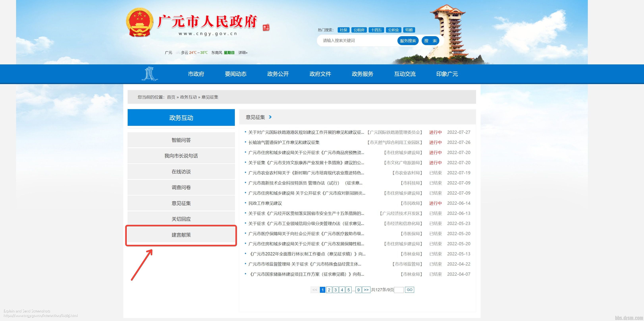Click the 公租房 hot search tag
The width and height of the screenshot is (644, 321).
pos(359,30)
